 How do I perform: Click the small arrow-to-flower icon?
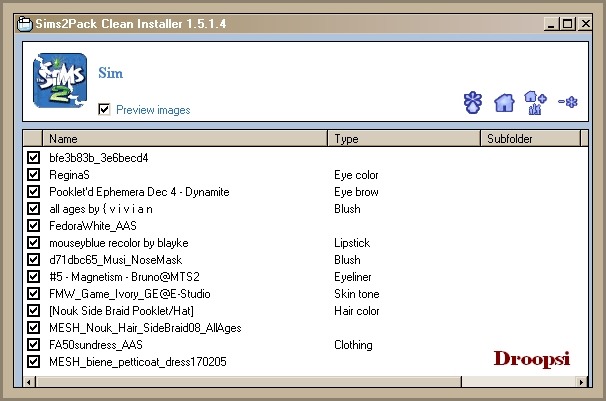[568, 102]
